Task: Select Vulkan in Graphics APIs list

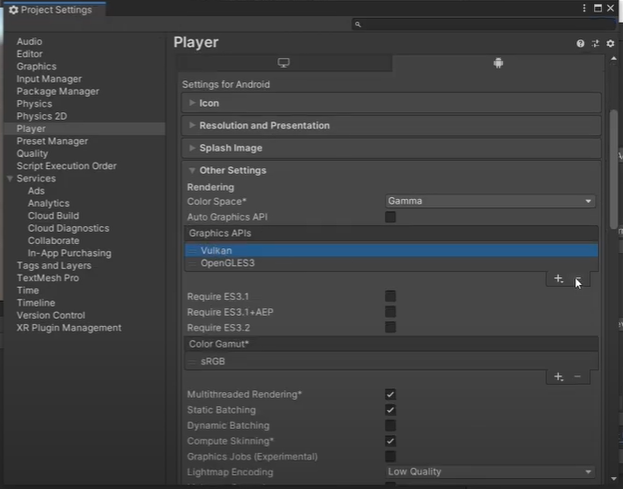Action: coord(391,251)
